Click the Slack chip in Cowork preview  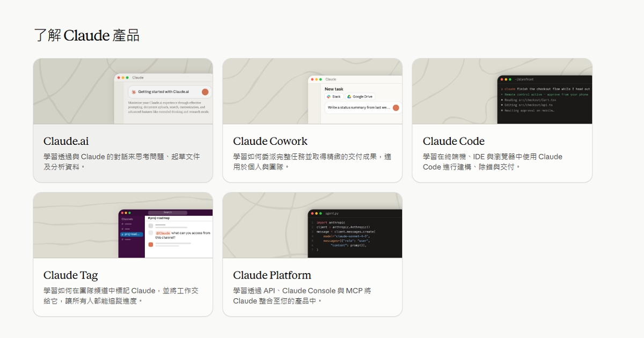coord(334,97)
